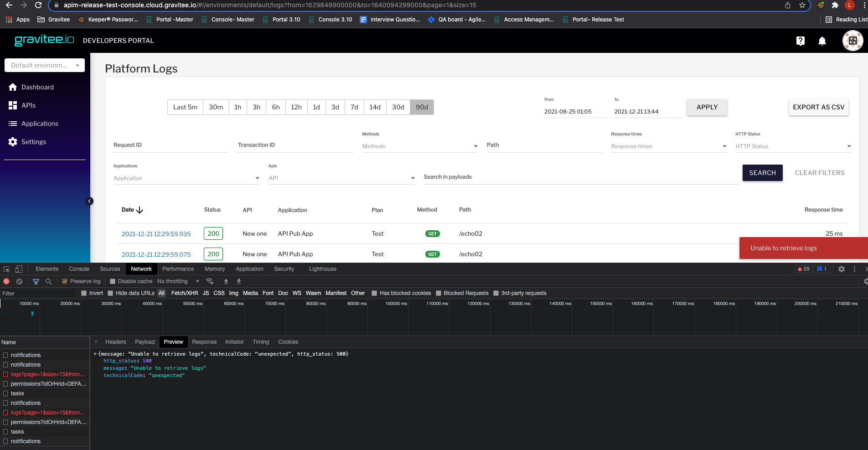
Task: Click the APIs grid icon in sidebar
Action: click(13, 105)
